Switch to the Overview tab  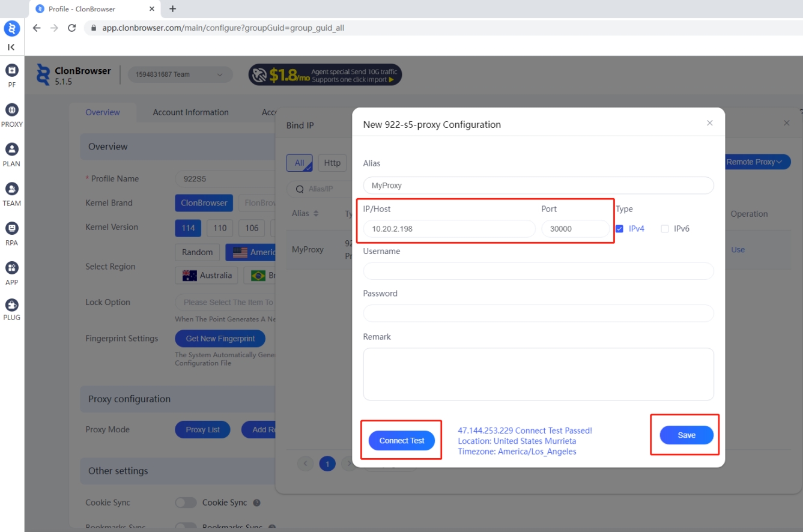(x=102, y=112)
